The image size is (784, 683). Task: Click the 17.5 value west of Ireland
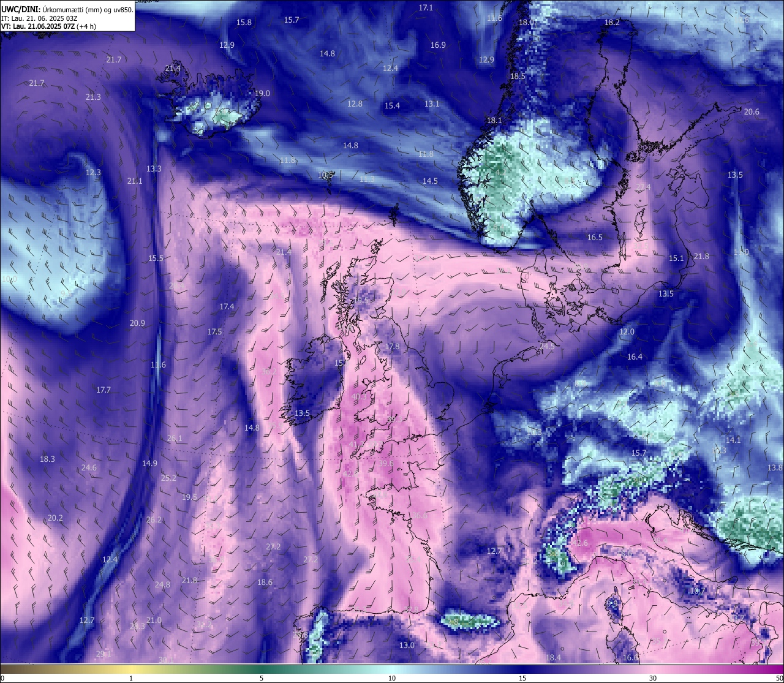tap(214, 332)
